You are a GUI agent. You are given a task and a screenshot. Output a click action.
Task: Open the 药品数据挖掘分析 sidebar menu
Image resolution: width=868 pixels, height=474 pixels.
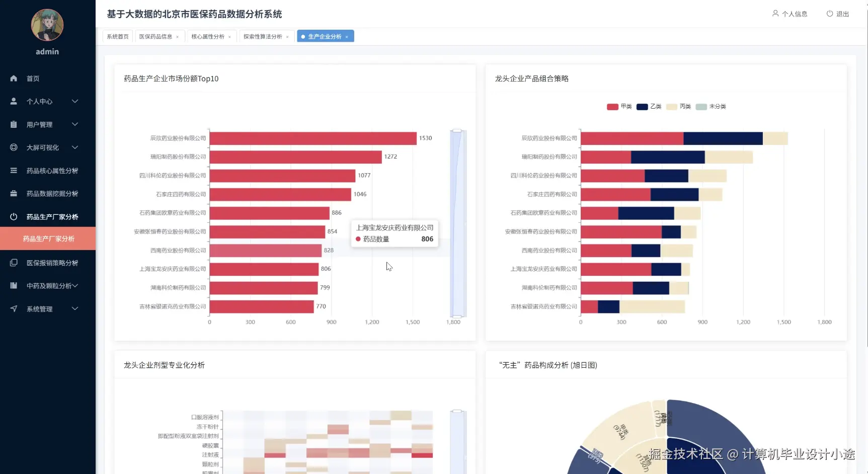point(48,193)
